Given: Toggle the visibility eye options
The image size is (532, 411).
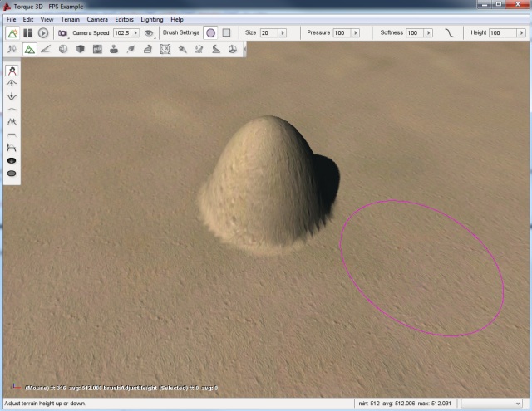Looking at the screenshot, I should 149,33.
